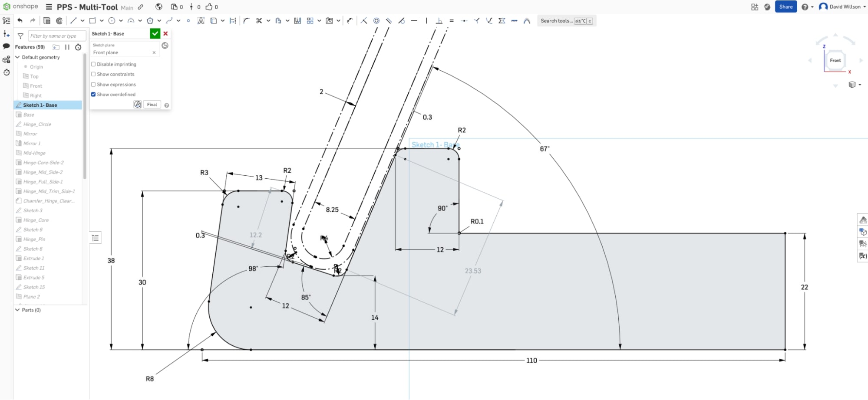The image size is (868, 400).
Task: Click the Search tools field
Action: coord(567,21)
